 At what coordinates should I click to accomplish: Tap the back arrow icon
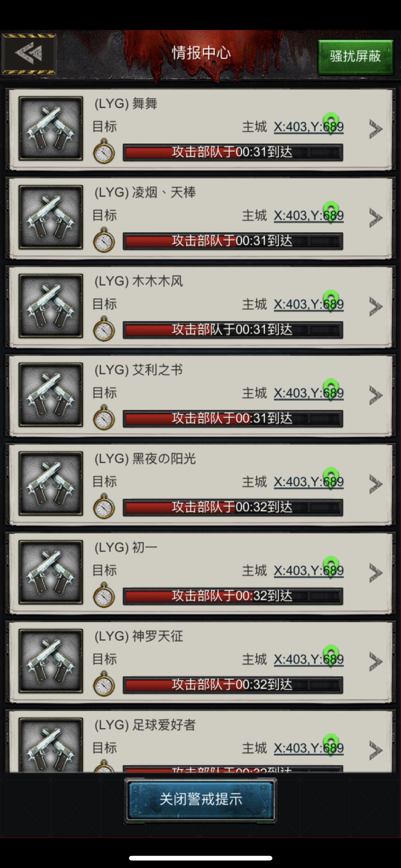[x=29, y=54]
